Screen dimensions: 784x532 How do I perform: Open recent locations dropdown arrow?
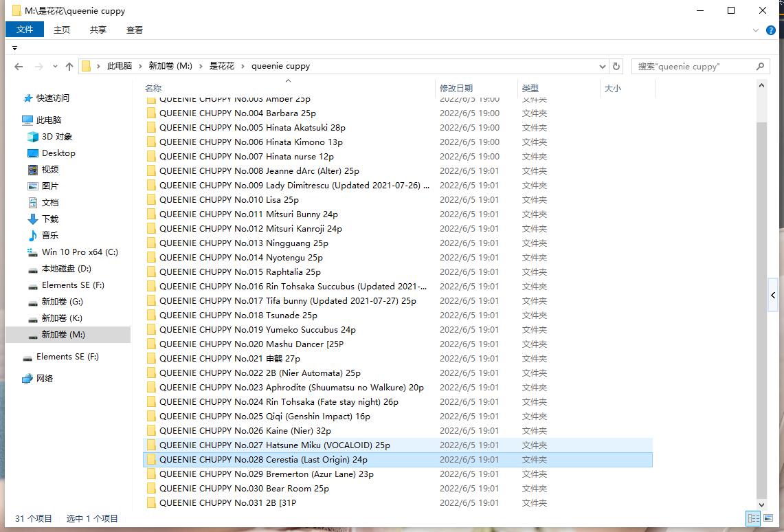(x=55, y=67)
